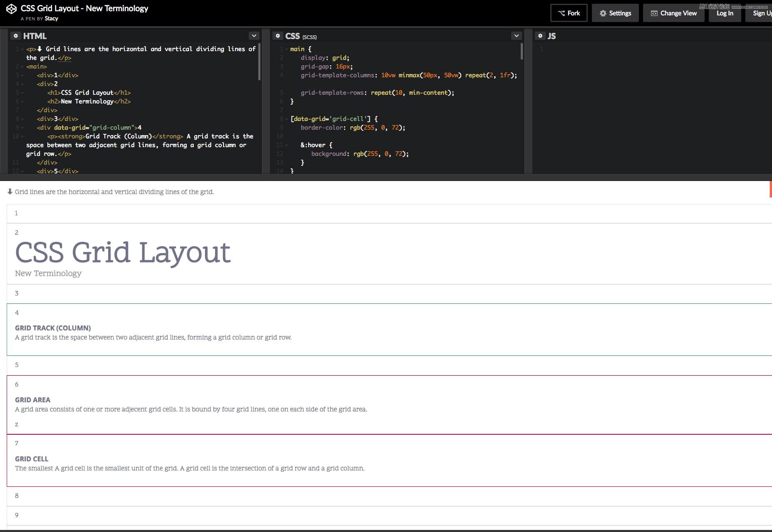Image resolution: width=772 pixels, height=532 pixels.
Task: Open the CSS editor gear settings
Action: click(278, 36)
